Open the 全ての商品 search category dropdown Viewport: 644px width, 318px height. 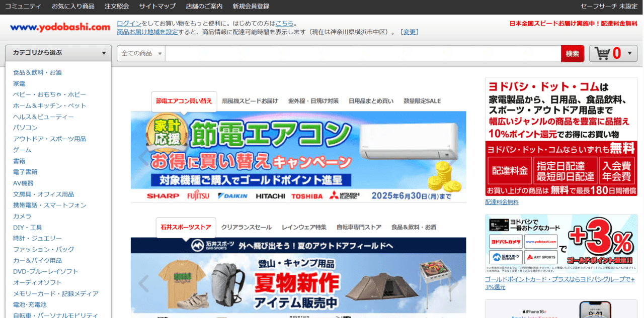tap(141, 53)
